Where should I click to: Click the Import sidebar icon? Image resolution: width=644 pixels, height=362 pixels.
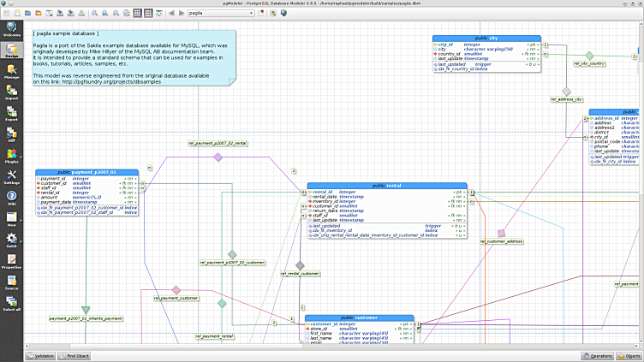tap(11, 92)
